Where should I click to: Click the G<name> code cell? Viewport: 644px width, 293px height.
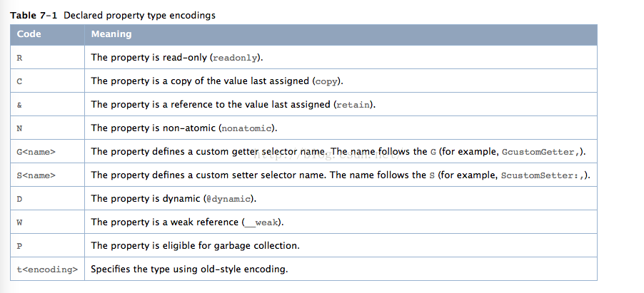35,152
